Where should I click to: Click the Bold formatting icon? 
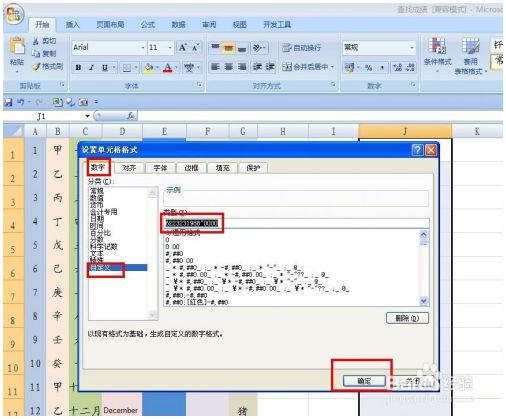pyautogui.click(x=78, y=68)
